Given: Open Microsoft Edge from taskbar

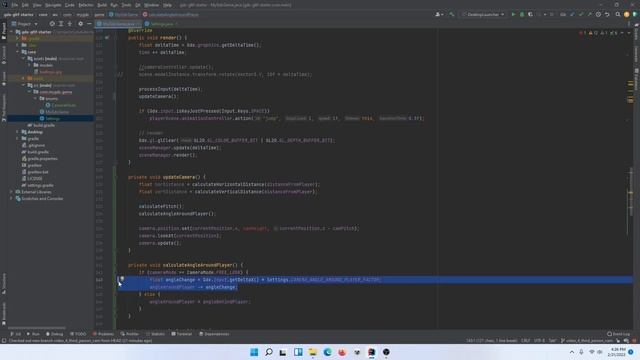Looking at the screenshot, I should 327,352.
